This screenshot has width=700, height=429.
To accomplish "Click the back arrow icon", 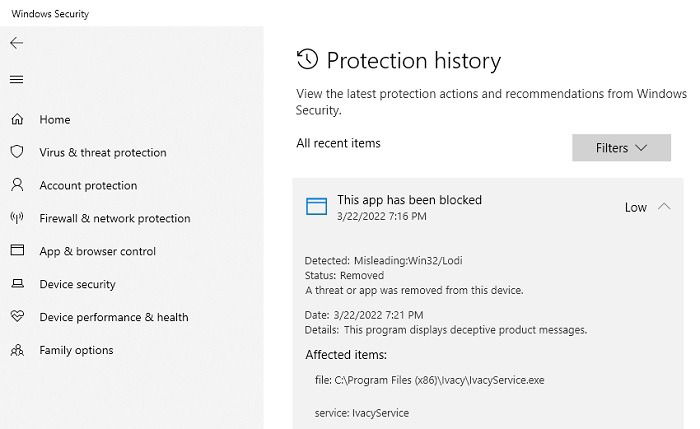I will point(17,43).
